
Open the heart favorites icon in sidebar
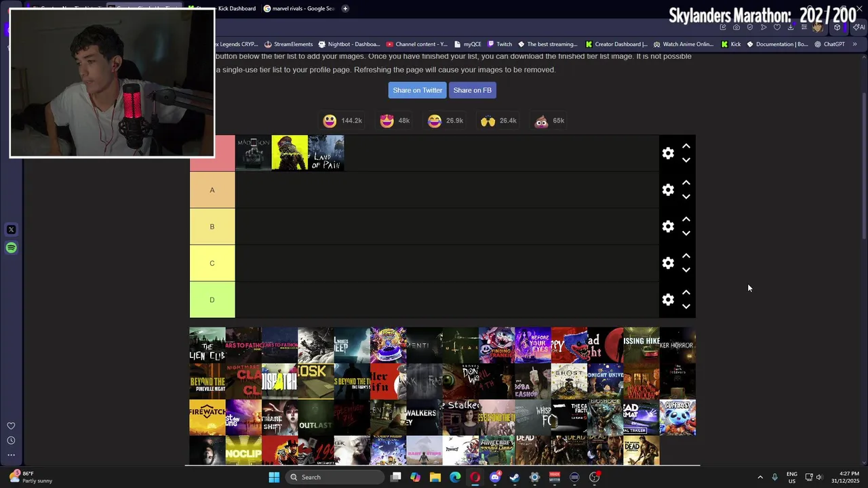[11, 426]
